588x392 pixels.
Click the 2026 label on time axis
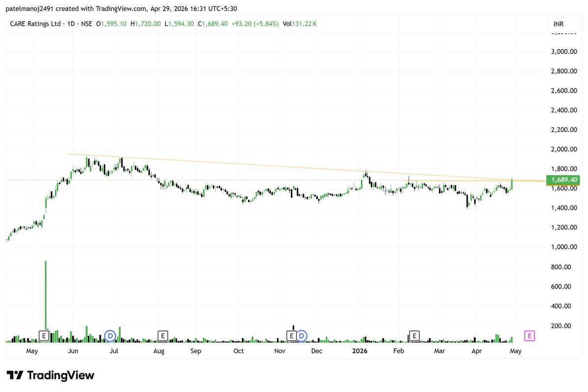coord(360,351)
